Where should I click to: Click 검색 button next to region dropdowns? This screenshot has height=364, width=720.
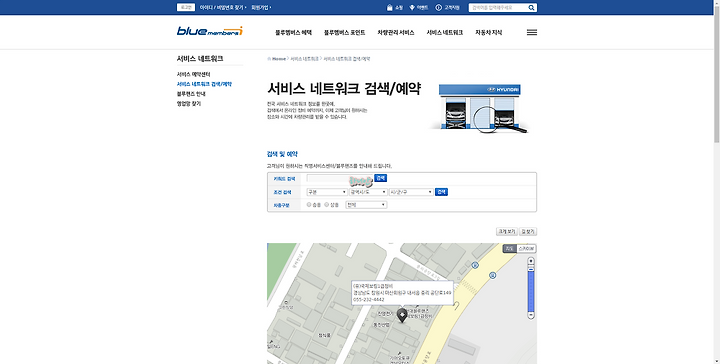click(441, 192)
